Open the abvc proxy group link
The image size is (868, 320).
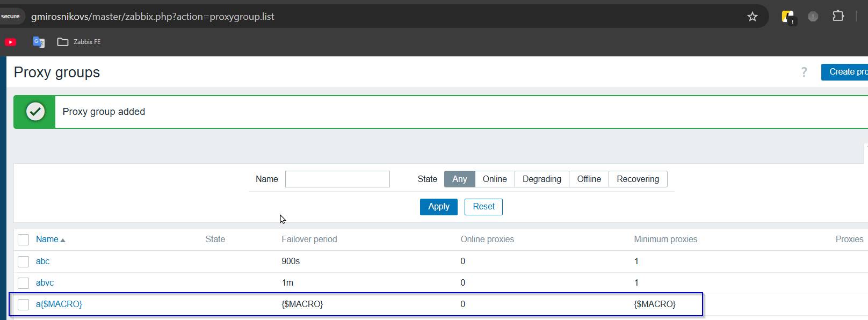(x=45, y=283)
